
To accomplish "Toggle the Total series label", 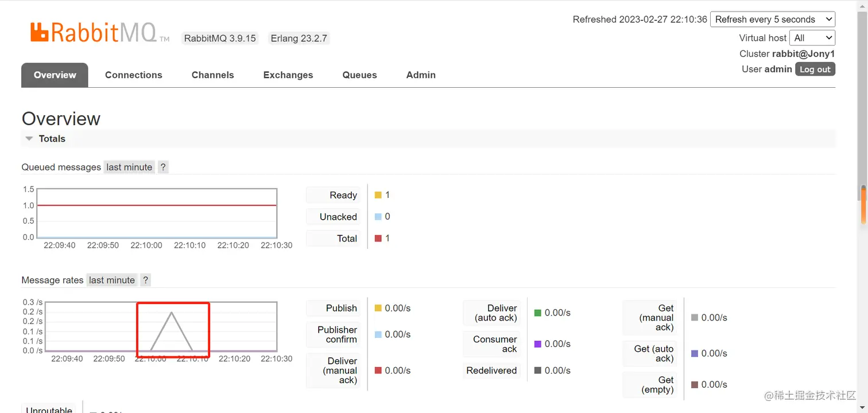I will tap(334, 239).
